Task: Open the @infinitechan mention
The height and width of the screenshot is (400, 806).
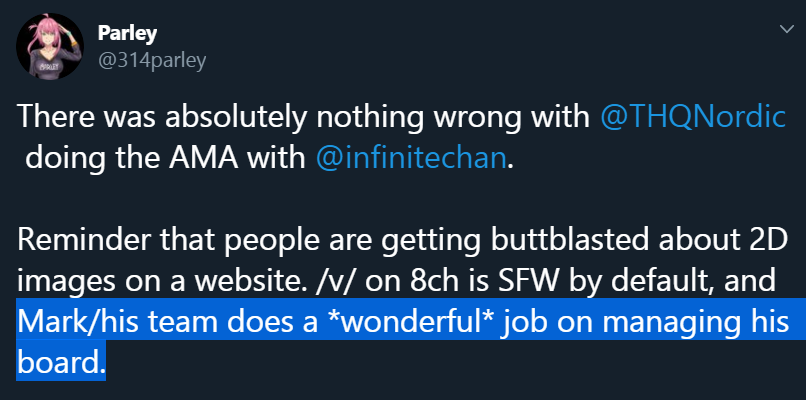Action: point(411,158)
